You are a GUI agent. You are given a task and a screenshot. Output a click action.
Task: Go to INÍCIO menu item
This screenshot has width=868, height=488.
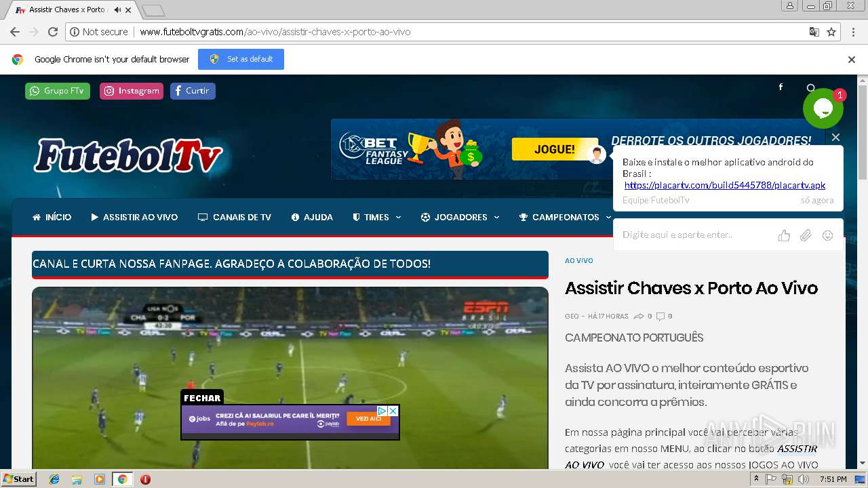[x=52, y=218]
